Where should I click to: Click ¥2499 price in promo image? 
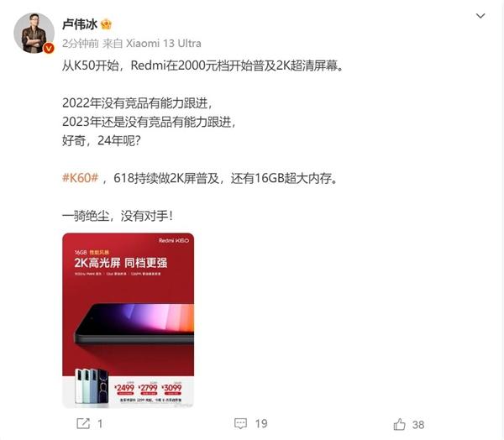point(124,388)
